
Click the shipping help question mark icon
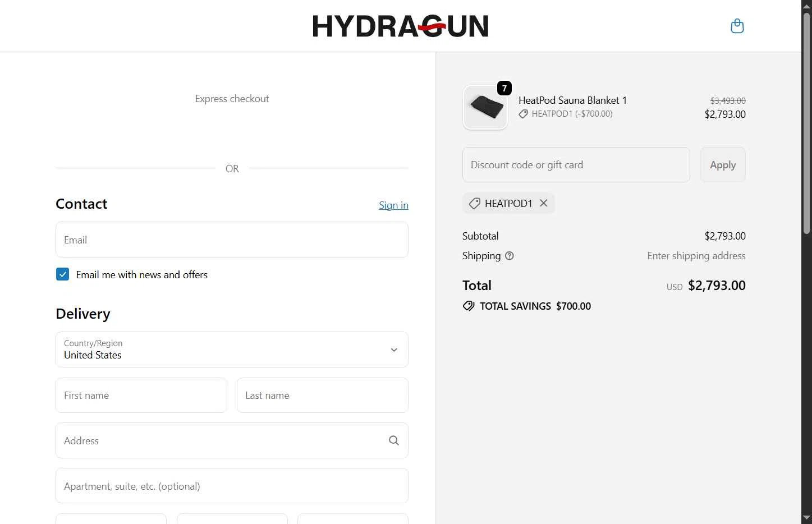point(510,256)
